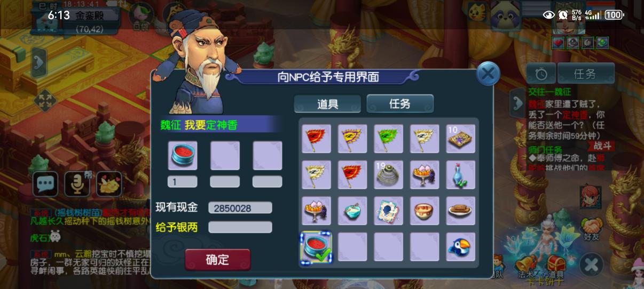Pick the green flag item

point(388,139)
